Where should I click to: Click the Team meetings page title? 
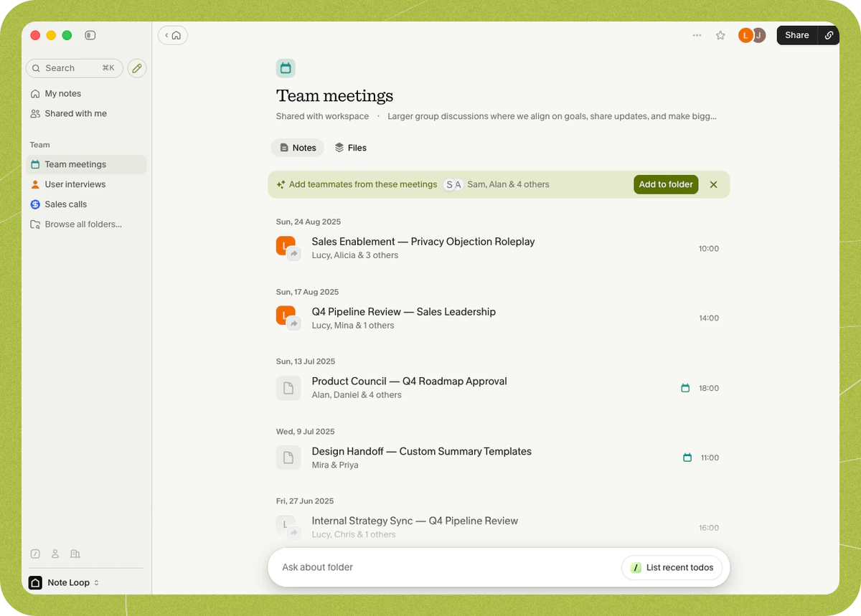[334, 96]
